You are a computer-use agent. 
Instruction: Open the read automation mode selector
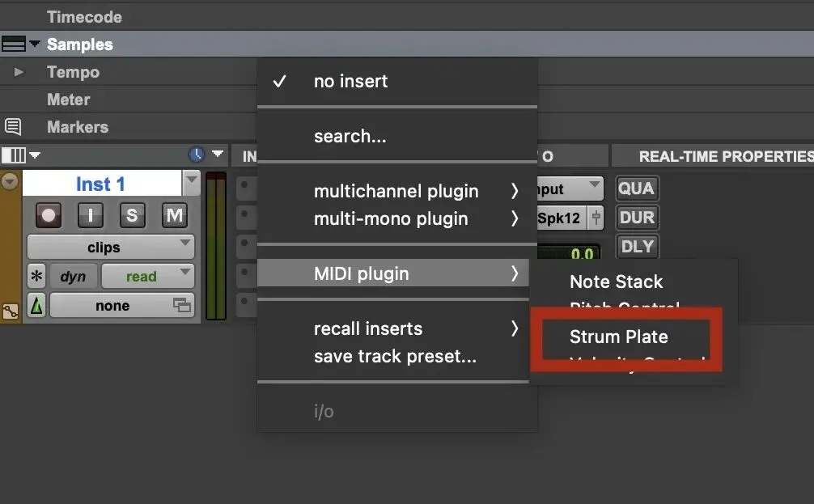click(x=148, y=276)
